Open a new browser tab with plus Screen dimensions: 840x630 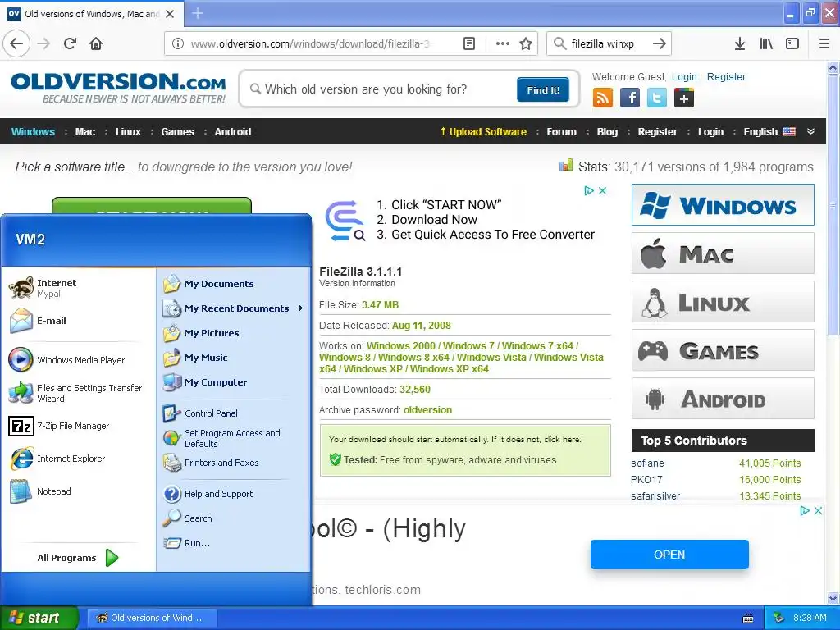click(198, 13)
